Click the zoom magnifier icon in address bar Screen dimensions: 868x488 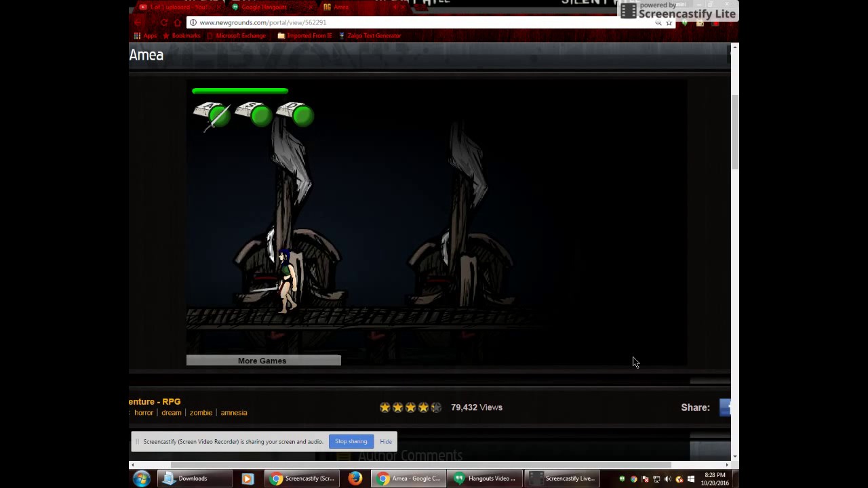coord(658,22)
